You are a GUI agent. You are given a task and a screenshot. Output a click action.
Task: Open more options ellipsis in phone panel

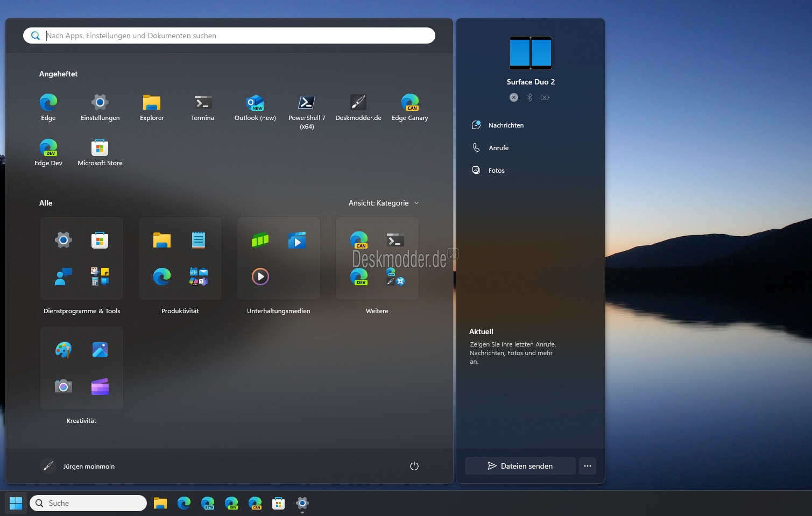click(588, 466)
